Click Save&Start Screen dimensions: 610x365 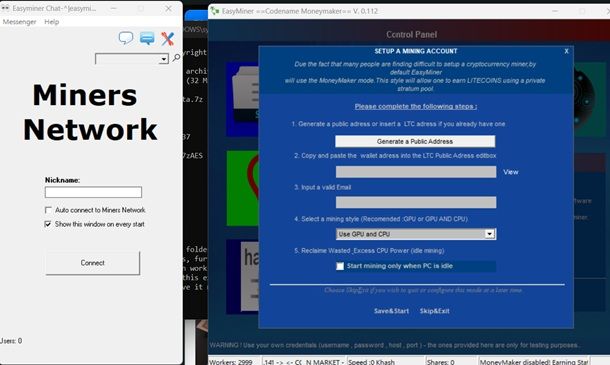[x=391, y=311]
